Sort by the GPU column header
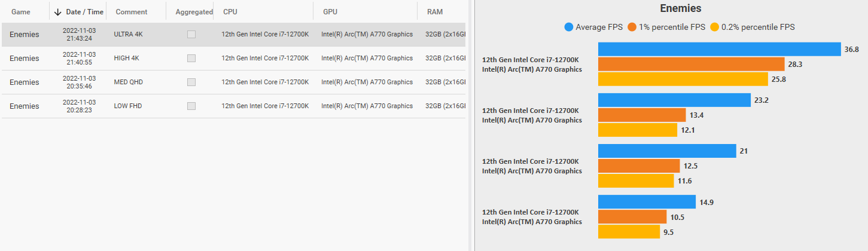This screenshot has width=868, height=251. (330, 12)
